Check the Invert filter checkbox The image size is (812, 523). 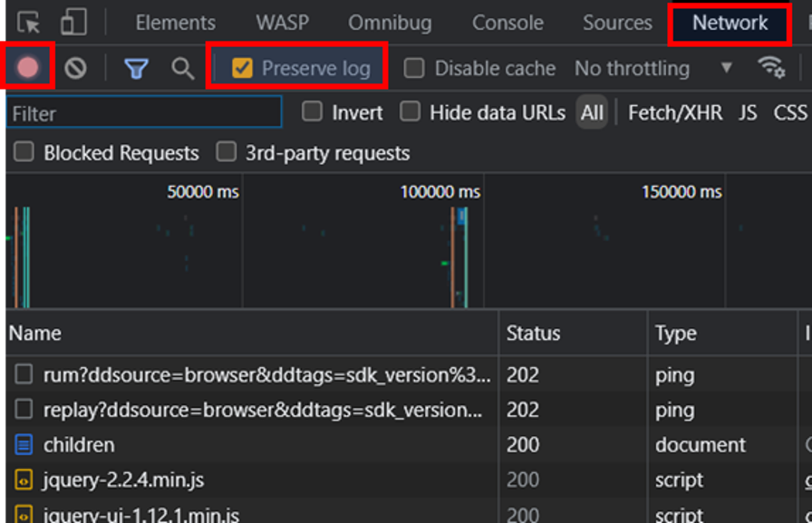[313, 111]
